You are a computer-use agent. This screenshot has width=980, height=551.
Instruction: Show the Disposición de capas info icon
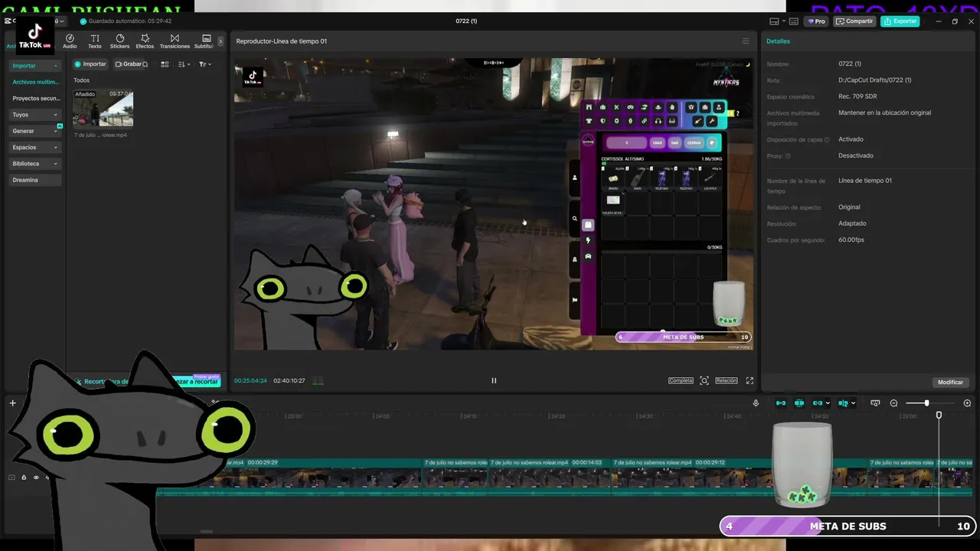tap(827, 140)
